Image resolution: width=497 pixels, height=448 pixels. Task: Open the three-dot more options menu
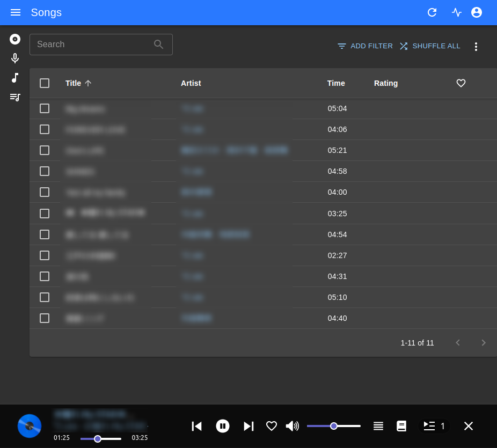(476, 47)
